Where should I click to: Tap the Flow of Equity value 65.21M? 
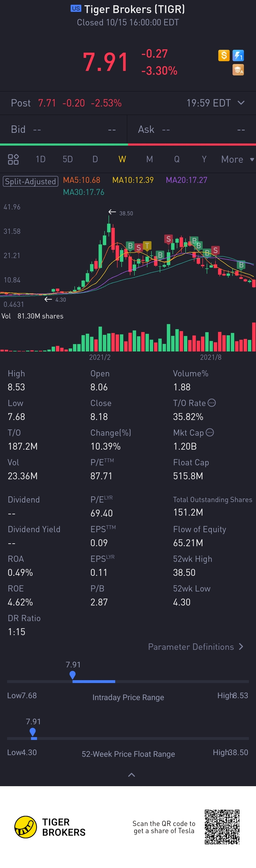188,543
